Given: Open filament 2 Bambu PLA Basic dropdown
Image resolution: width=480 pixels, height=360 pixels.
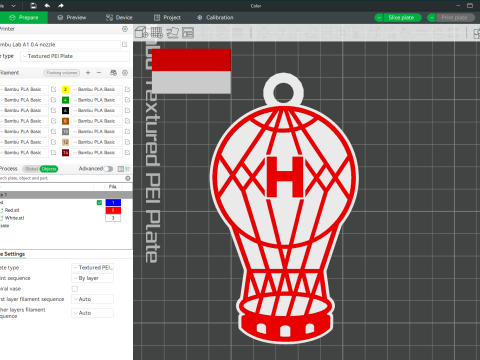Looking at the screenshot, I should point(97,89).
